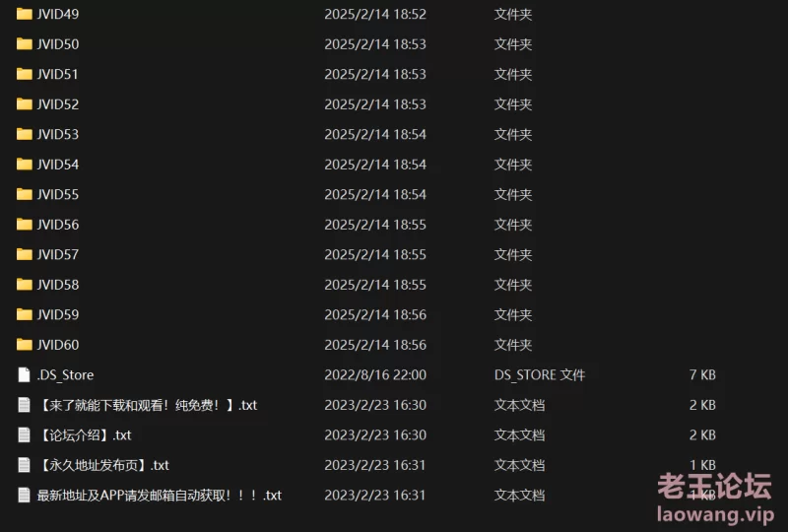The image size is (788, 532).
Task: Select the JVID50 folder name
Action: coord(58,44)
